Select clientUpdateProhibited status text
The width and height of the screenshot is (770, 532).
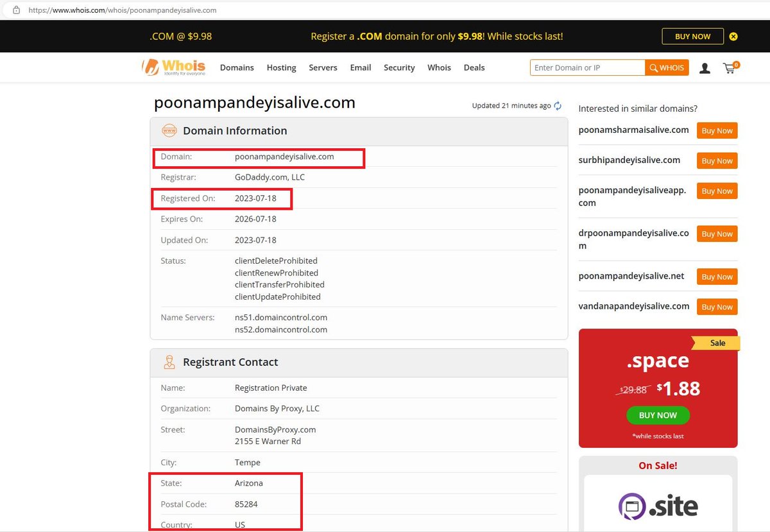click(x=278, y=296)
